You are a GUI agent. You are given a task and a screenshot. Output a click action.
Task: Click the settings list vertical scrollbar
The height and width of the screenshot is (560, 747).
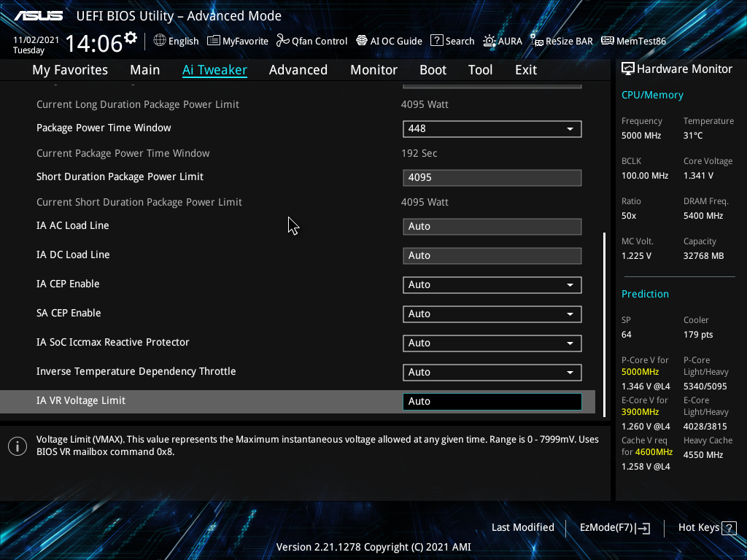click(x=605, y=324)
